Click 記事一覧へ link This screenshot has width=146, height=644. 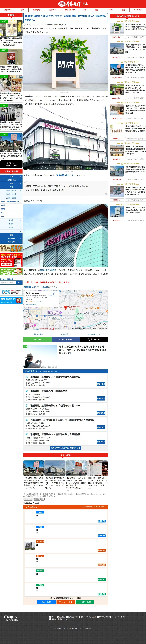pyautogui.click(x=66, y=335)
